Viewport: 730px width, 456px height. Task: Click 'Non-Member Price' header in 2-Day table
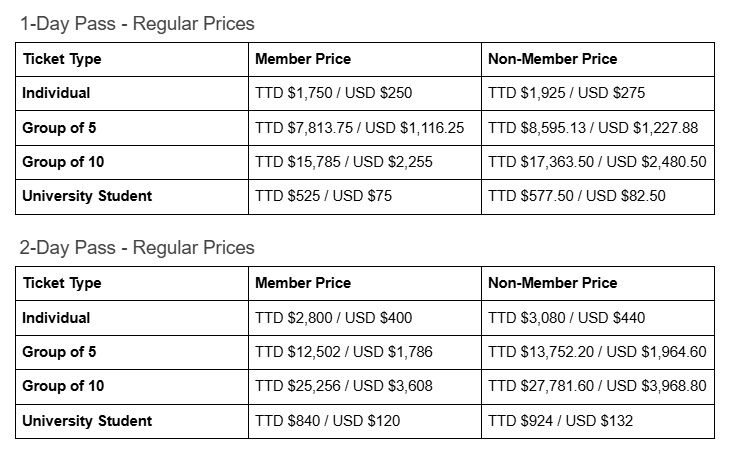(553, 283)
